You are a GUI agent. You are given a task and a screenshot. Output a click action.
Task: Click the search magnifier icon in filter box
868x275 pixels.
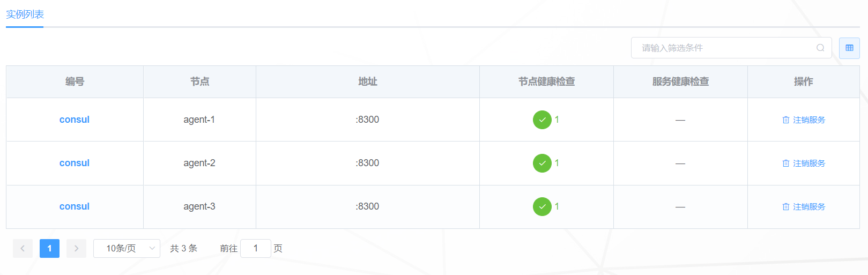820,48
